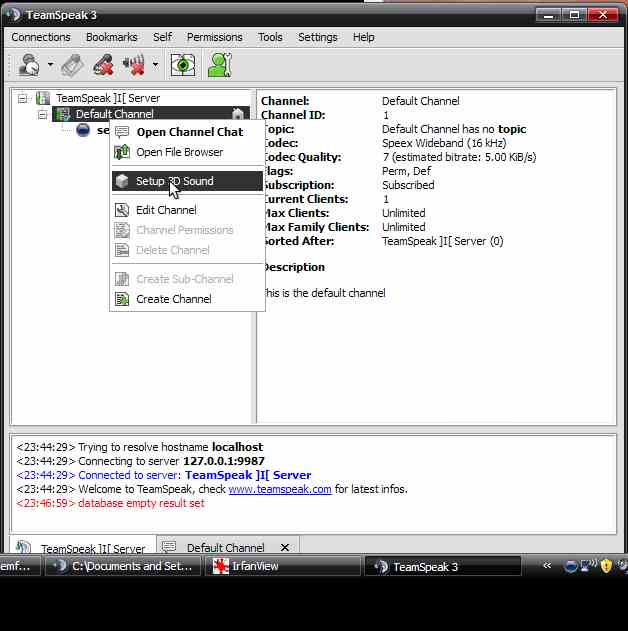Click the blue TeamSpeak tray icon
This screenshot has width=628, height=631.
point(571,567)
